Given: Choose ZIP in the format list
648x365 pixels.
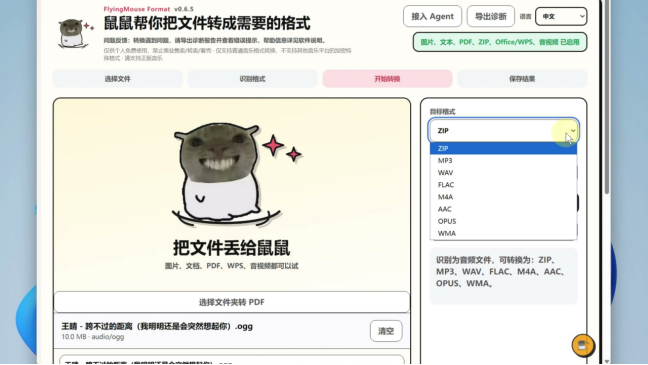Looking at the screenshot, I should point(503,148).
